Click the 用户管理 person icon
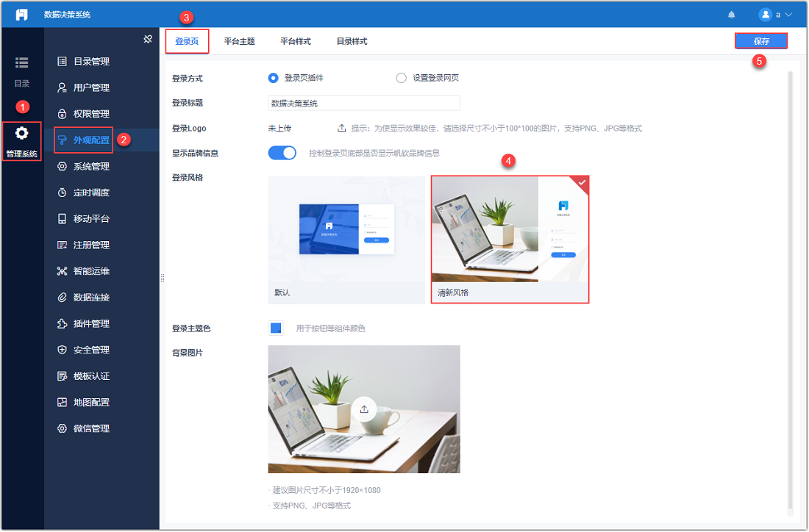The height and width of the screenshot is (532, 809). 62,87
